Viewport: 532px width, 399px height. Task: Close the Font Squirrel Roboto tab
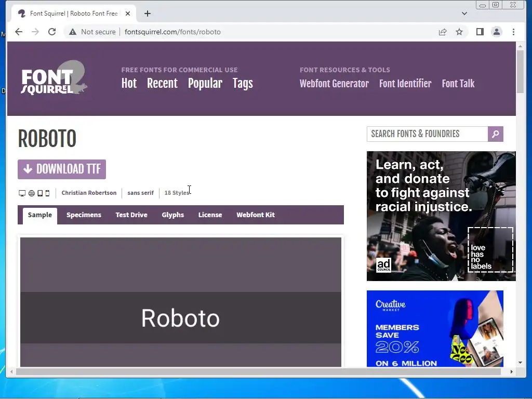coord(128,14)
